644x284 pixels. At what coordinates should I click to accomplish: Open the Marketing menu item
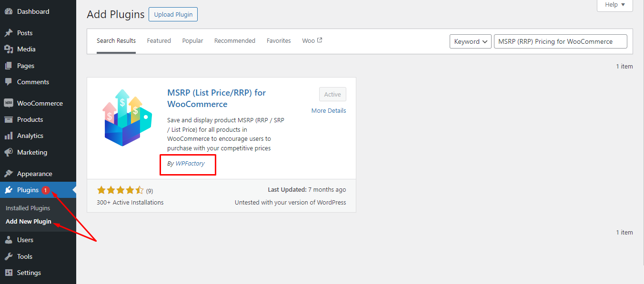[x=38, y=152]
